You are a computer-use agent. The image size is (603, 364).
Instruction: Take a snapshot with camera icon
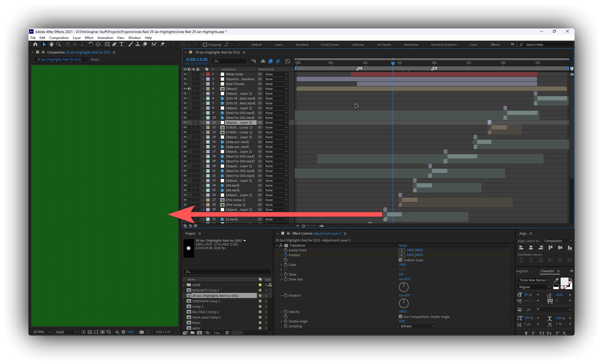click(x=142, y=332)
